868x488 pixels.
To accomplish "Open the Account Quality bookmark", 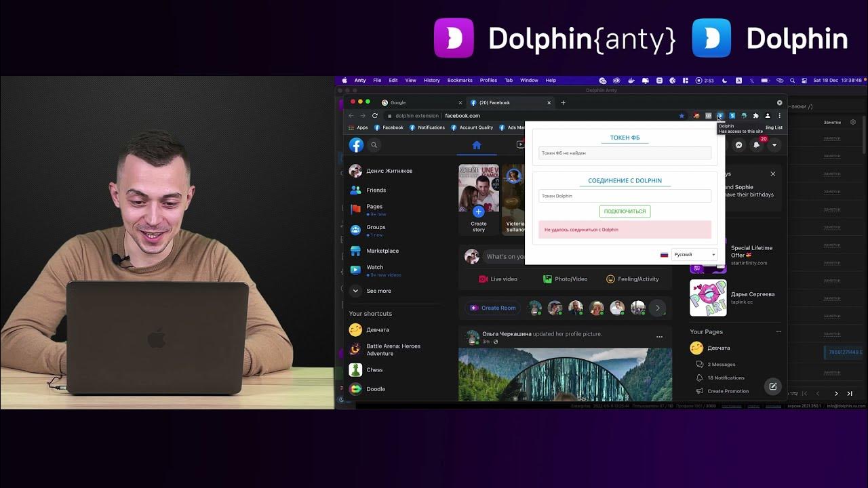I will (472, 127).
